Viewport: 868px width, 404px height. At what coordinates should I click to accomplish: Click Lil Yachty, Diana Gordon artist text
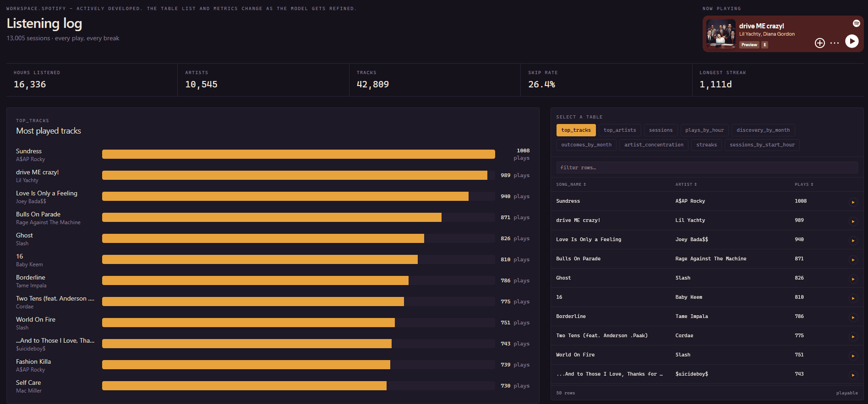click(767, 34)
